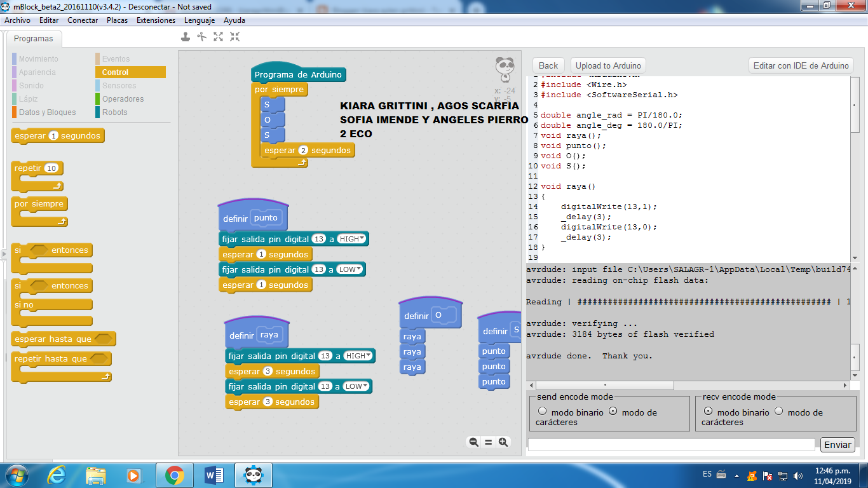Open HIGH dropdown in raya definition
Image resolution: width=868 pixels, height=488 pixels.
pos(358,356)
